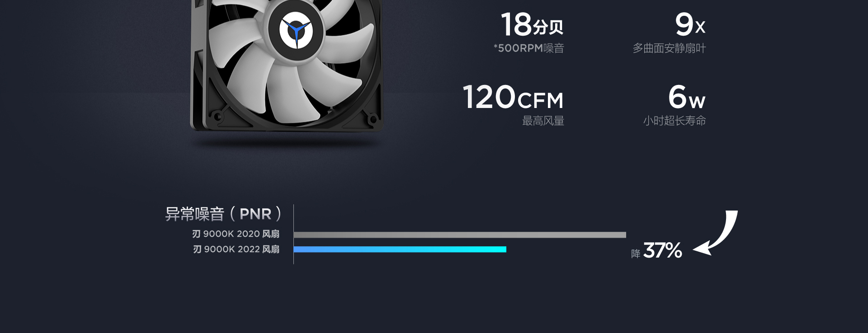The image size is (868, 333).
Task: Click the 最高风量 caption
Action: click(x=543, y=121)
